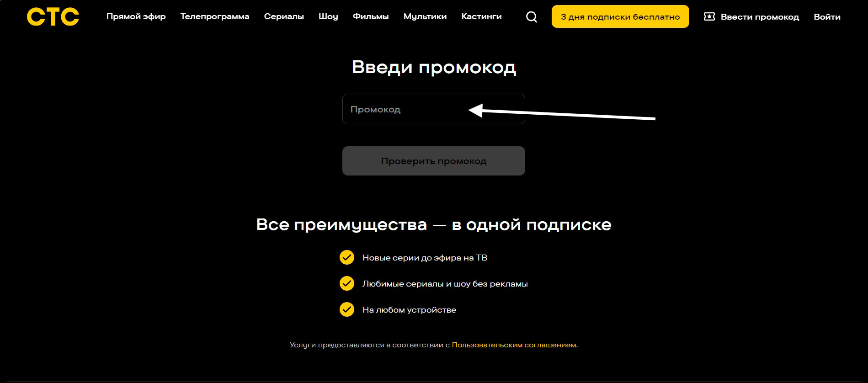The width and height of the screenshot is (868, 383).
Task: Click the checkmark icon beside Новые серии
Action: [347, 257]
